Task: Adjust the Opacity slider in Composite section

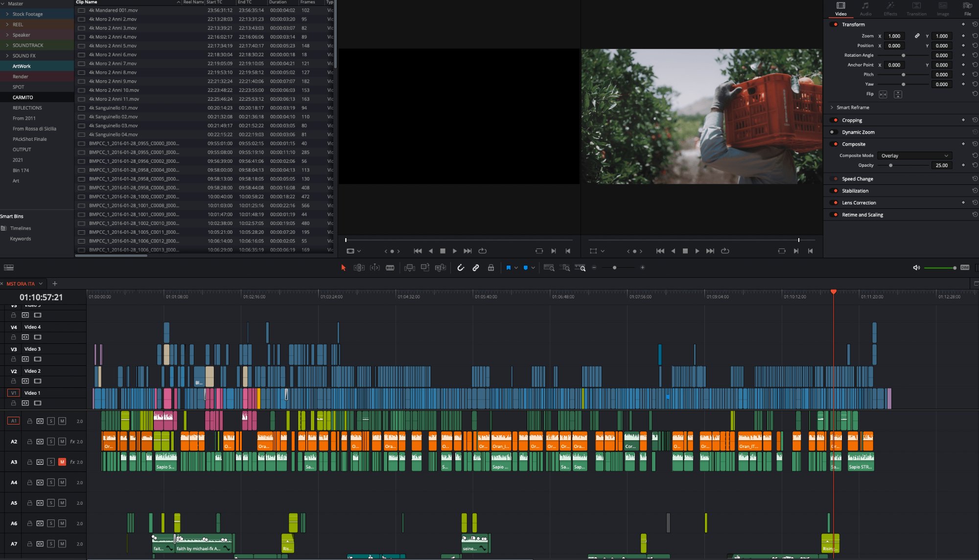Action: click(x=890, y=165)
